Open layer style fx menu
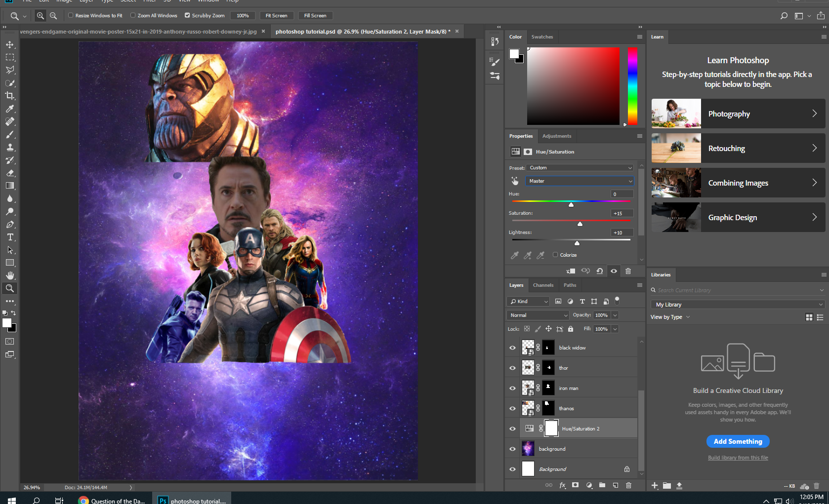829x504 pixels. pyautogui.click(x=562, y=485)
